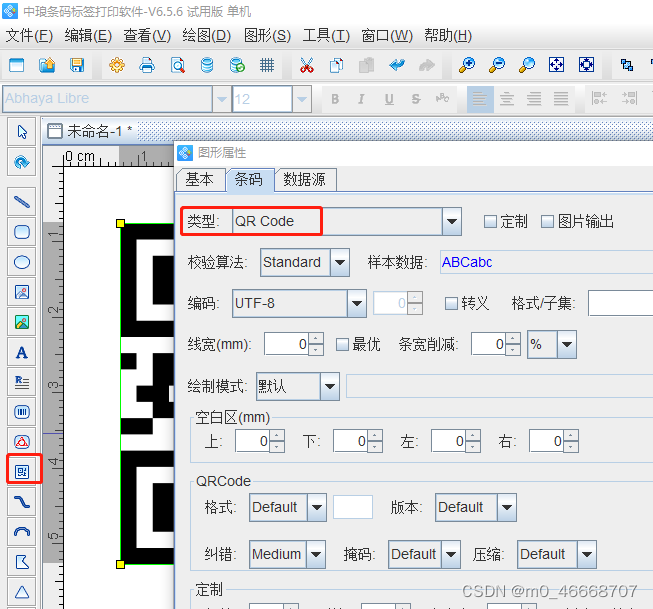Save the document with floppy icon

(77, 65)
